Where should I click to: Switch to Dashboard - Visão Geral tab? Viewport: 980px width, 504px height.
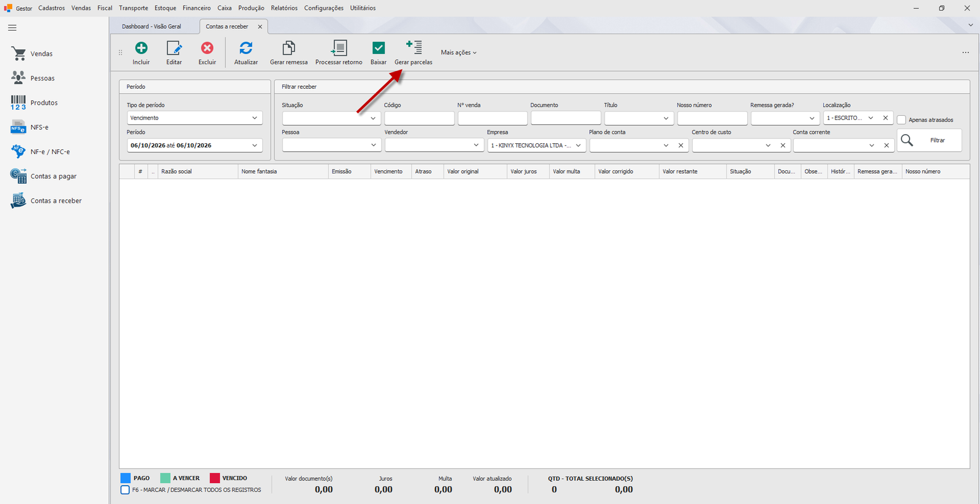click(151, 26)
